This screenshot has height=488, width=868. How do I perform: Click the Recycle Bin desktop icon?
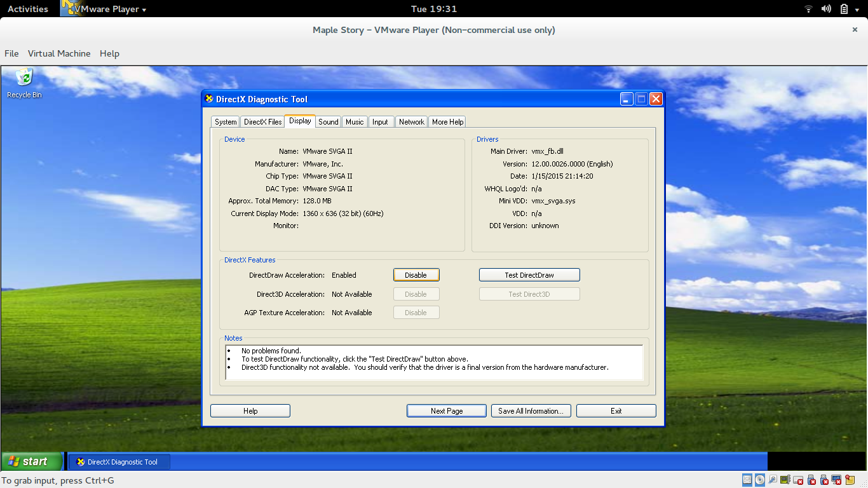click(x=24, y=83)
